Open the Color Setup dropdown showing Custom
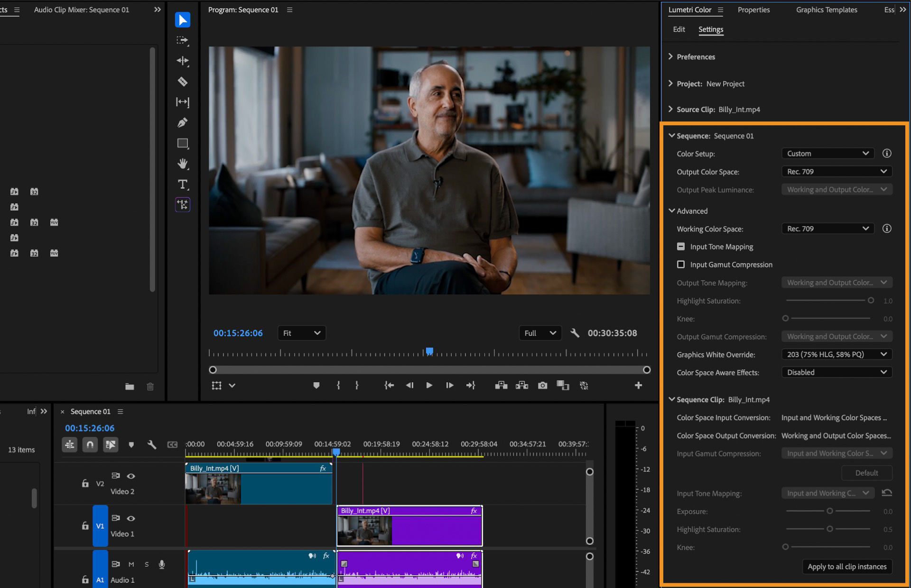 pos(827,153)
